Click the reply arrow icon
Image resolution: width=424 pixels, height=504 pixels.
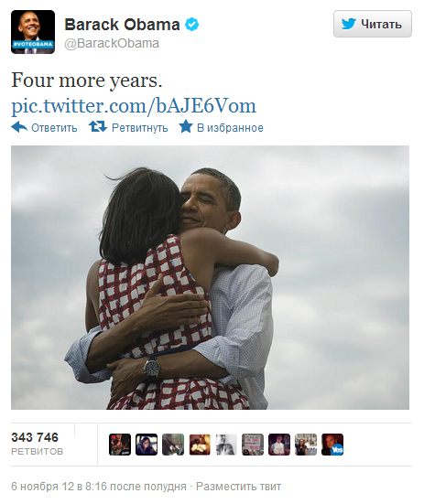[x=19, y=127]
